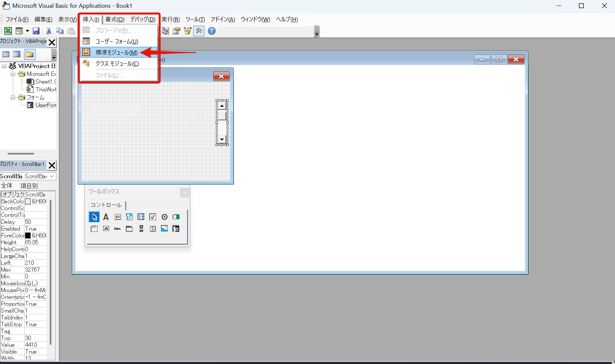Toggle folders view in the project explorer
The image size is (615, 364).
coord(30,54)
